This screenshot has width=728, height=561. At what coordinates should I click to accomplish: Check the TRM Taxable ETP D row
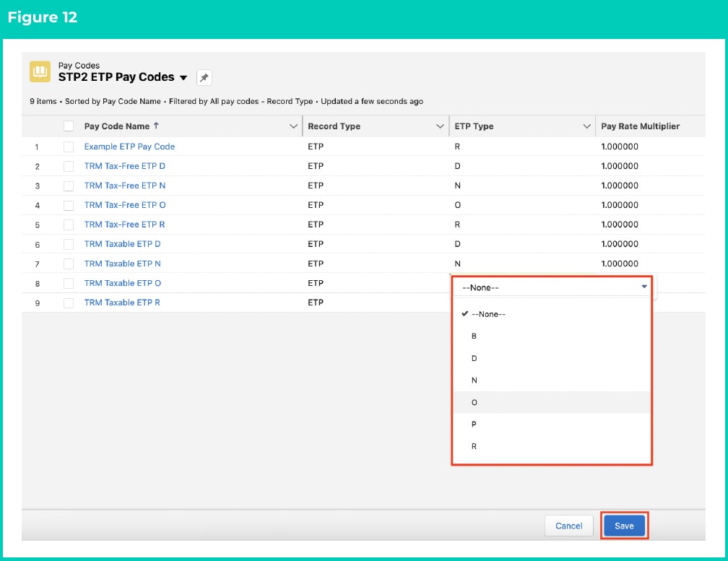click(69, 244)
